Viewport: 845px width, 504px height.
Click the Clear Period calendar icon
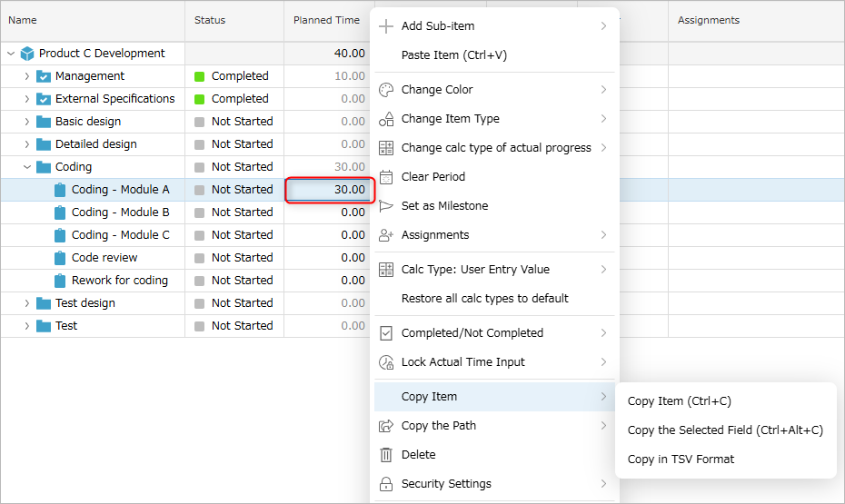386,176
